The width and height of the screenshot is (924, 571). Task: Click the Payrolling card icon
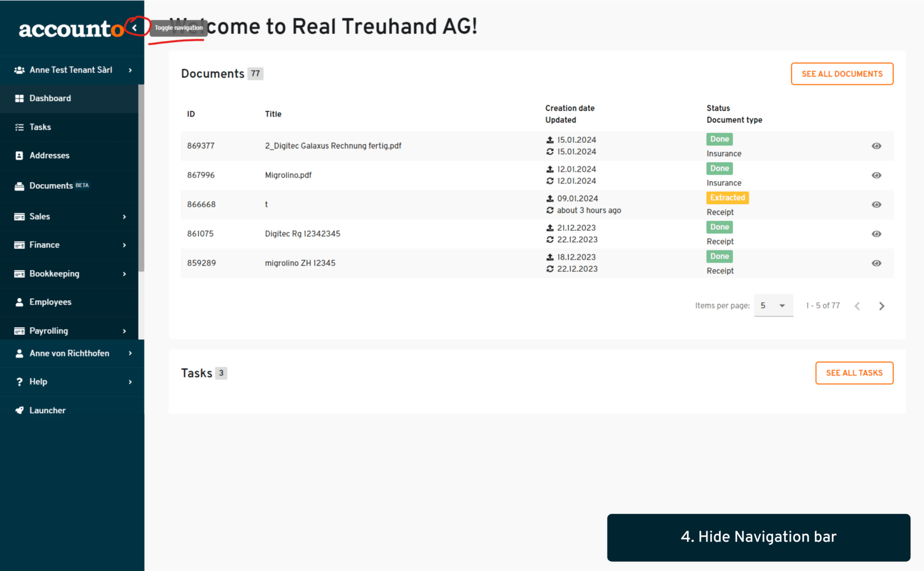(19, 331)
